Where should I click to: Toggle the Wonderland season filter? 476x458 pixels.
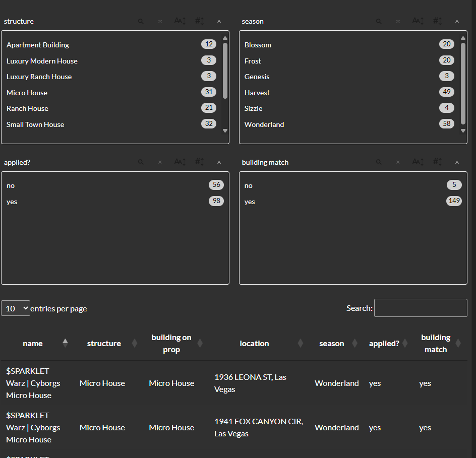tap(264, 124)
